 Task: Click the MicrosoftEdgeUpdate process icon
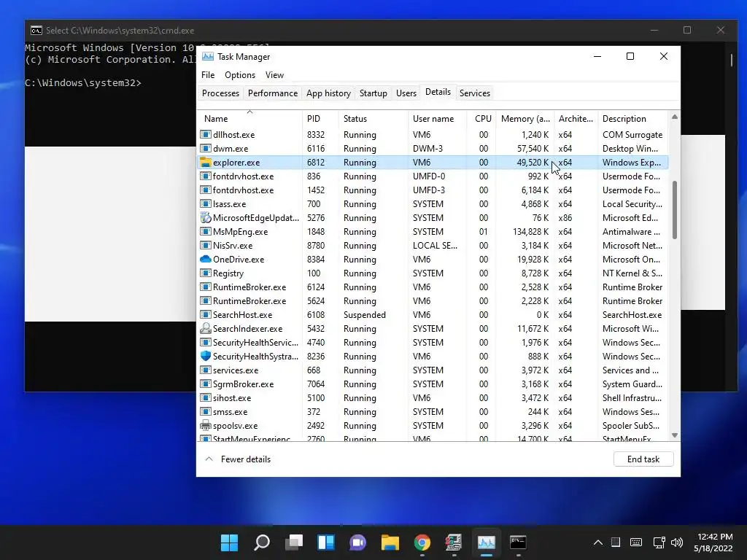click(x=205, y=217)
